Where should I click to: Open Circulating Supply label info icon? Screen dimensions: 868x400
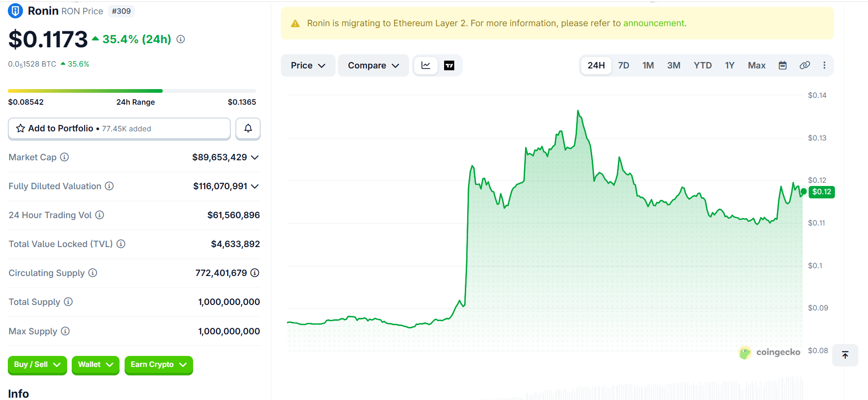(93, 273)
